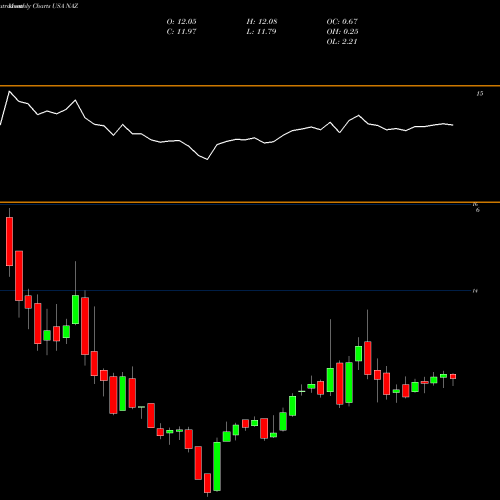
Task: Click the Monthly Charts USA NAZ title
Action: [43, 6]
